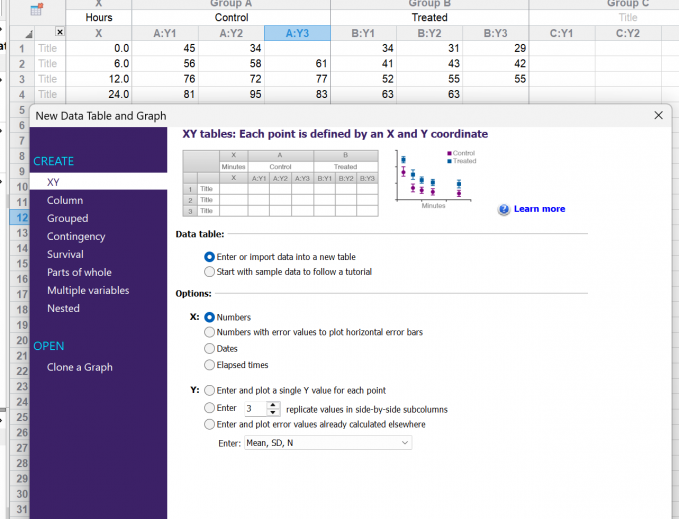Click the small X delete icon beside column X
Viewport: 679px width, 519px height.
point(60,32)
